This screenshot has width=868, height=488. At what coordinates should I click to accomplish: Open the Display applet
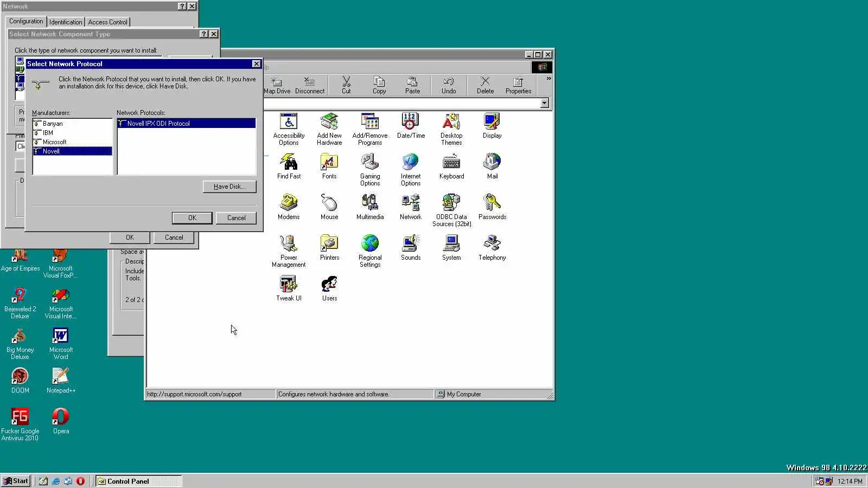492,125
